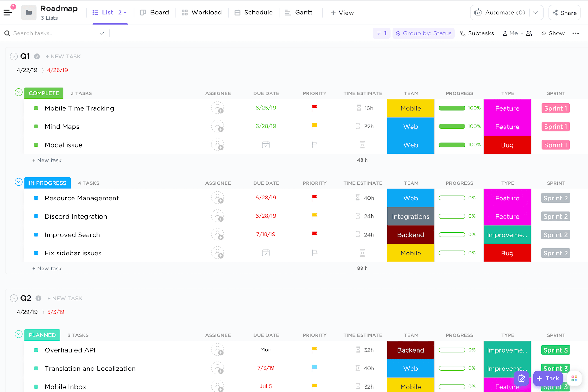Toggle the Show options eye icon
Viewport: 588px width, 392px height.
[544, 33]
